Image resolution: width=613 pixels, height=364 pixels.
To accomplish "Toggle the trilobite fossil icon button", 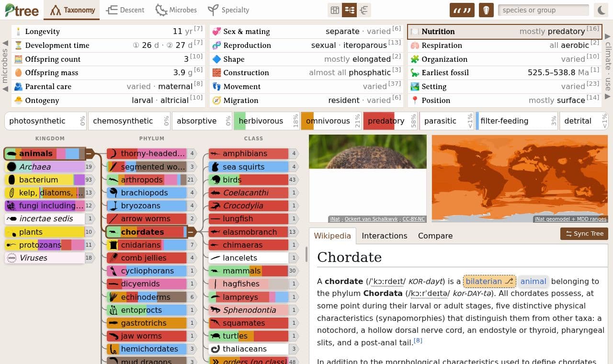I will [x=486, y=10].
